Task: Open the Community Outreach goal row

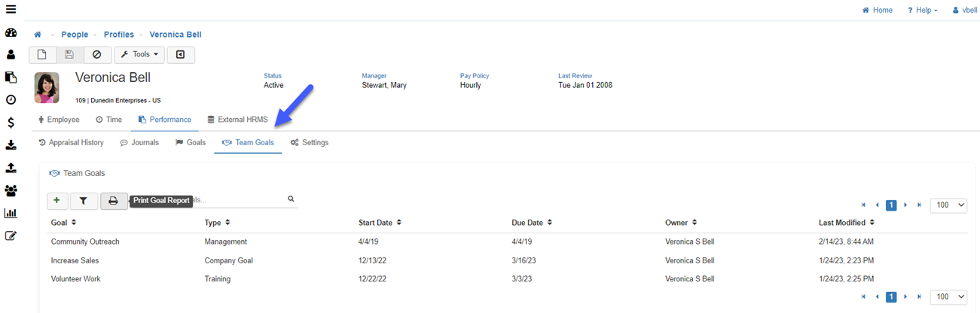Action: coord(85,242)
